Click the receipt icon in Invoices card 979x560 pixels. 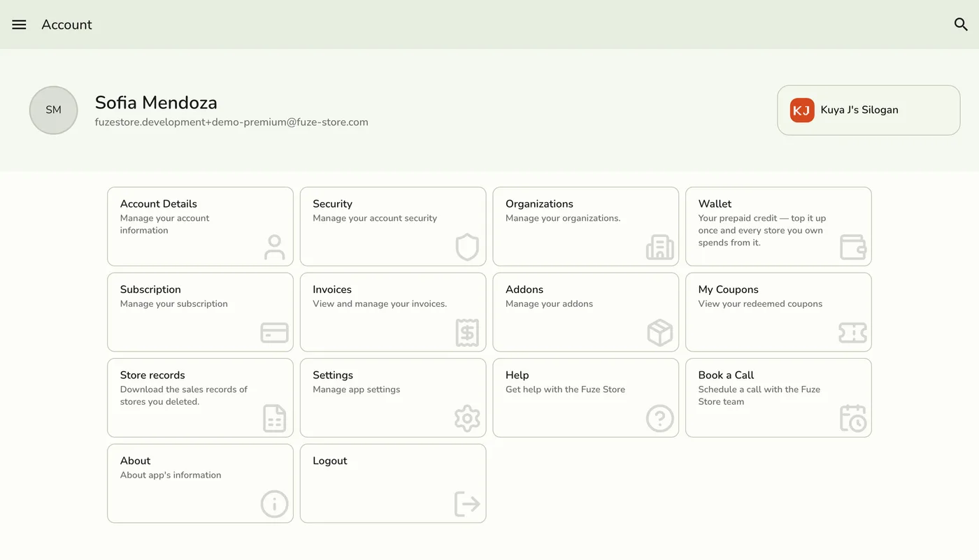467,333
